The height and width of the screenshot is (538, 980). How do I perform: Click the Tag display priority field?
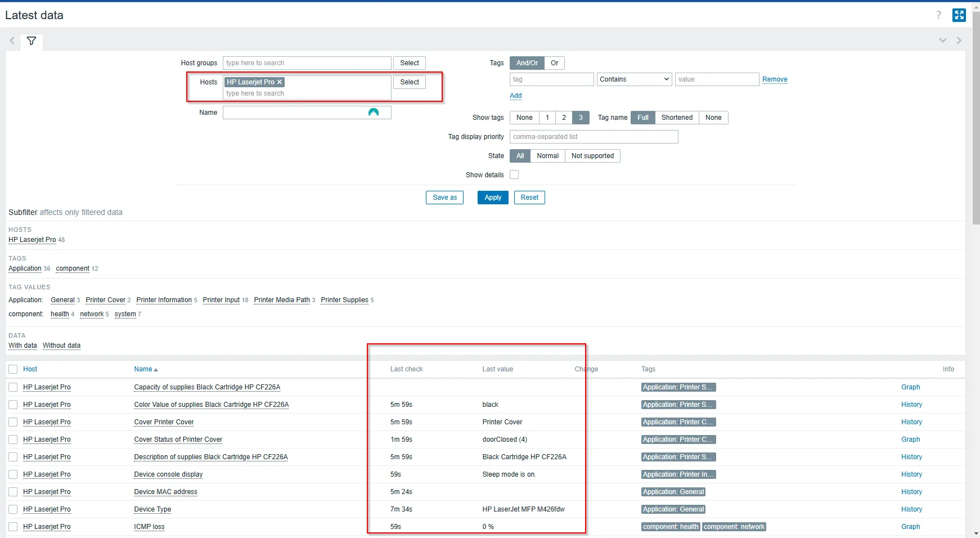tap(594, 137)
